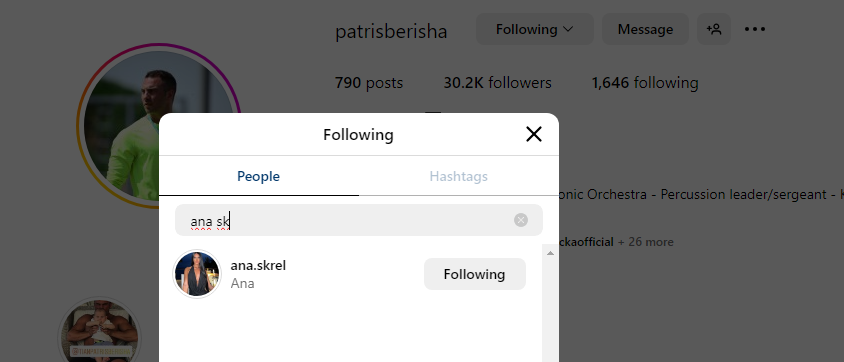Unfollow ana.skrel via Following button

(474, 274)
